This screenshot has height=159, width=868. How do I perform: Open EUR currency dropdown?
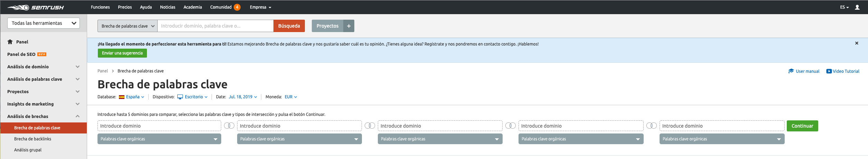[291, 97]
